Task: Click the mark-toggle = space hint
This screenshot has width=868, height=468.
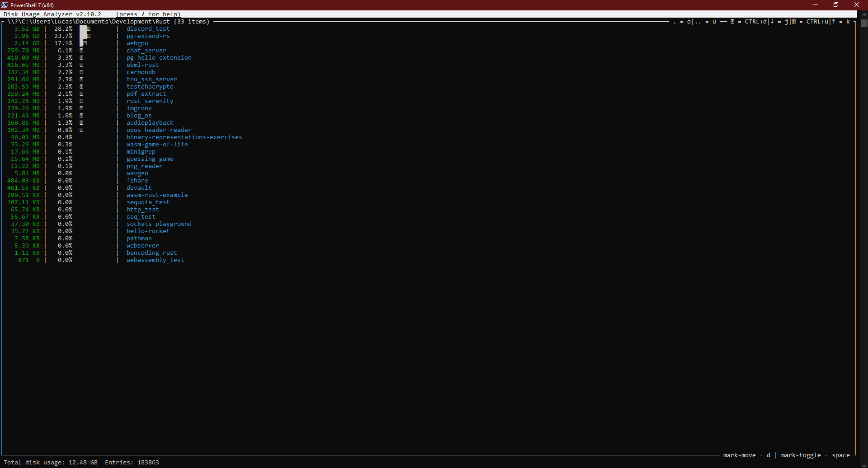Action: (x=815, y=455)
